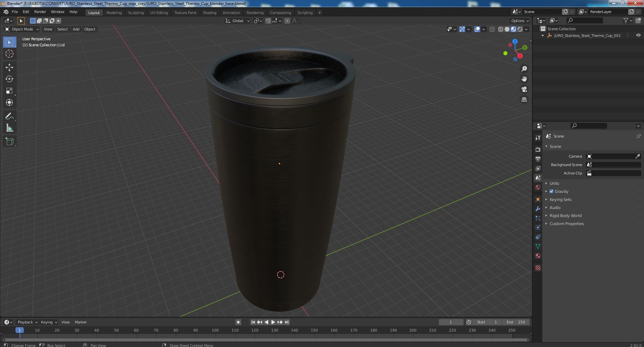The width and height of the screenshot is (644, 347).
Task: Switch to Wireframe viewport shading
Action: 500,29
